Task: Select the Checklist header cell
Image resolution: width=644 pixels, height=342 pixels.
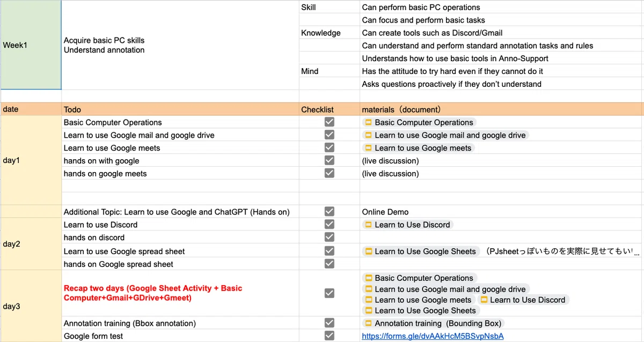Action: 329,109
